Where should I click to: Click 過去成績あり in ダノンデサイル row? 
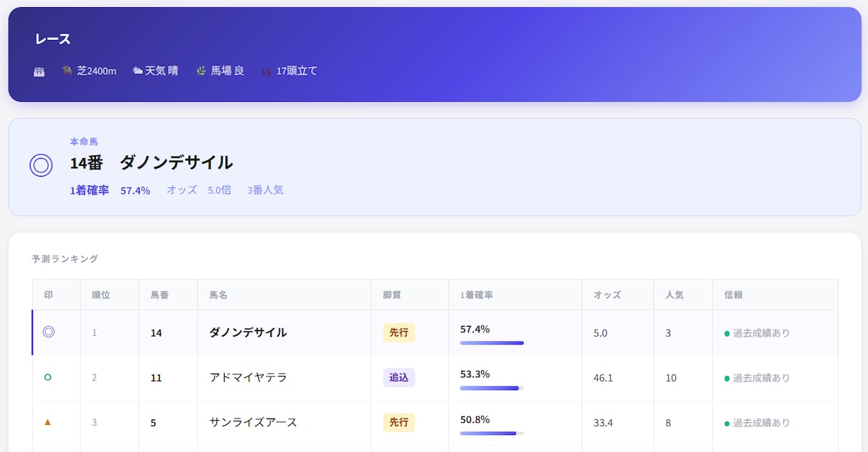(761, 333)
